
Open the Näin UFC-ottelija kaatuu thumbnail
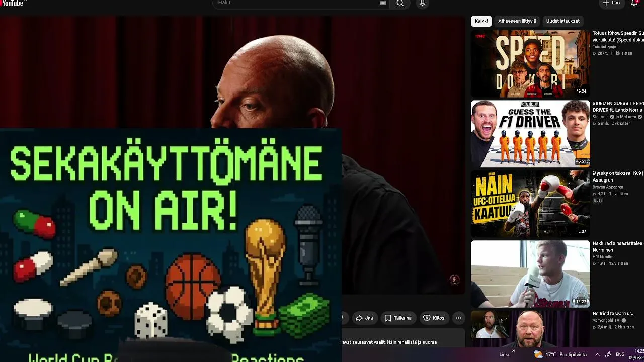click(530, 204)
